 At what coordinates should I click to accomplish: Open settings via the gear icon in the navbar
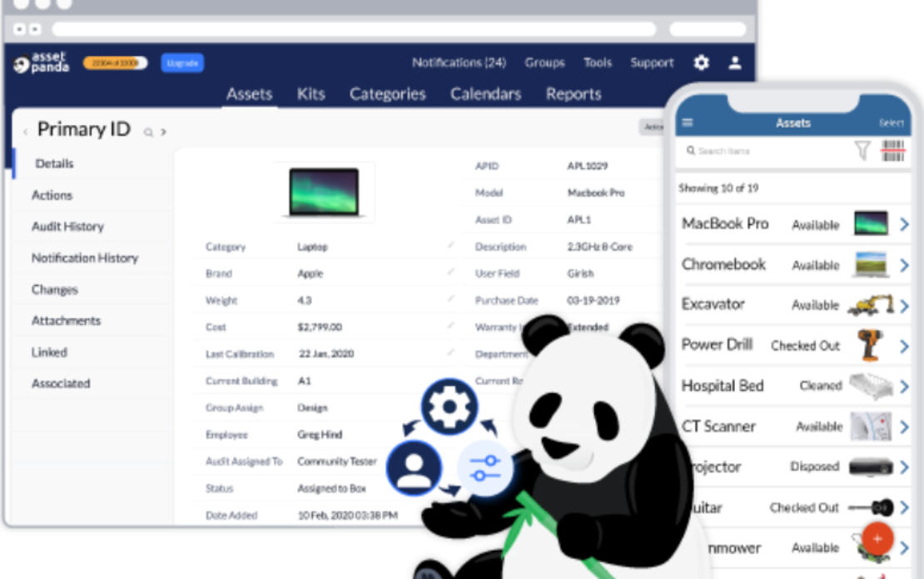[702, 62]
